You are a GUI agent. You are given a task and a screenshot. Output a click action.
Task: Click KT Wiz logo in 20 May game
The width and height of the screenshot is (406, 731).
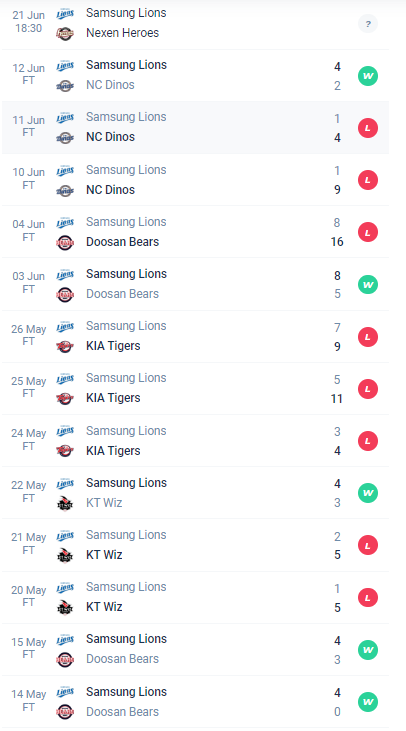point(65,607)
